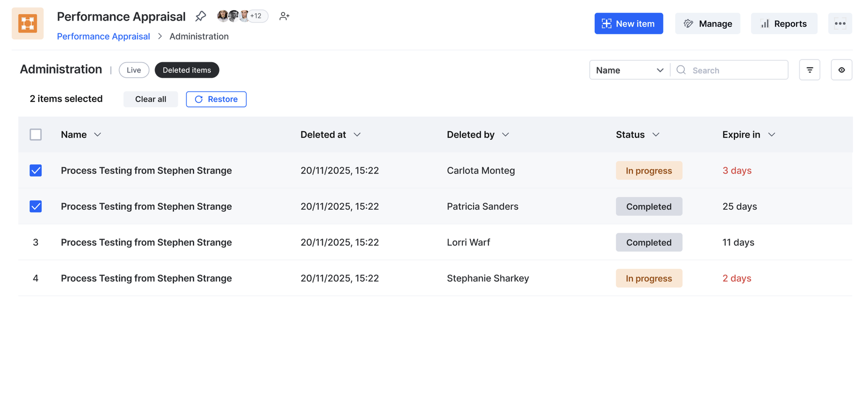Click the '2 days' expiry value
The height and width of the screenshot is (404, 868).
click(737, 278)
